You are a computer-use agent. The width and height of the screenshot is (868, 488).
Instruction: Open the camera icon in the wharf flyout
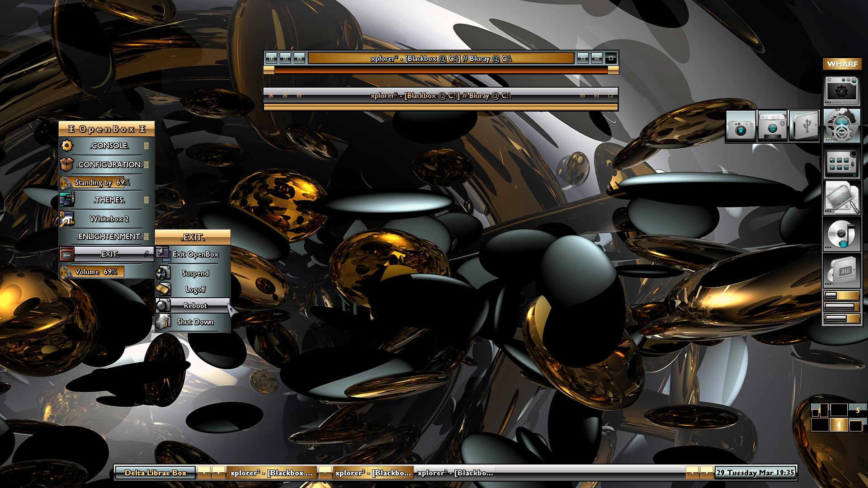point(741,126)
